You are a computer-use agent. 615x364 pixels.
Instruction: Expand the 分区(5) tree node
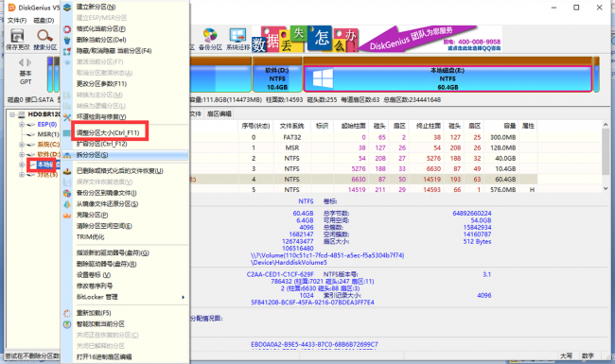22,175
